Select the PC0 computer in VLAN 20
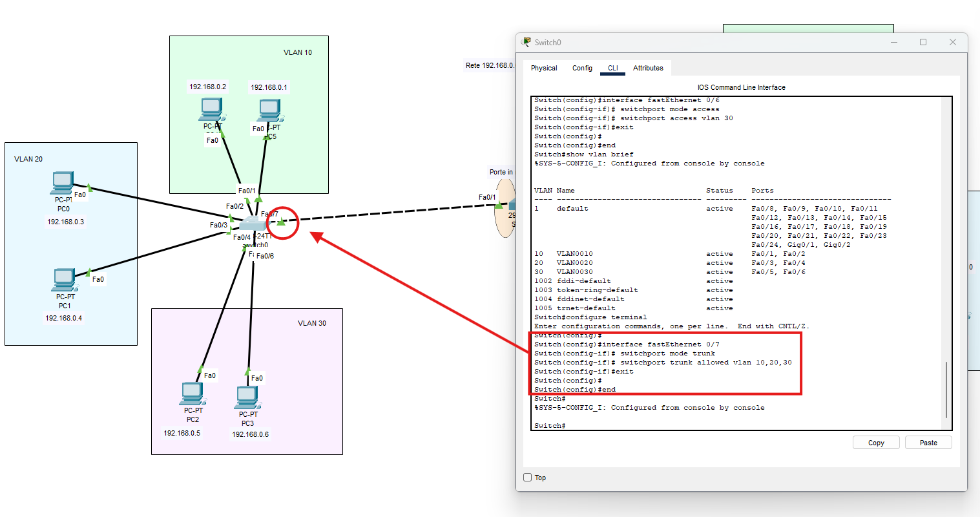 pyautogui.click(x=63, y=183)
